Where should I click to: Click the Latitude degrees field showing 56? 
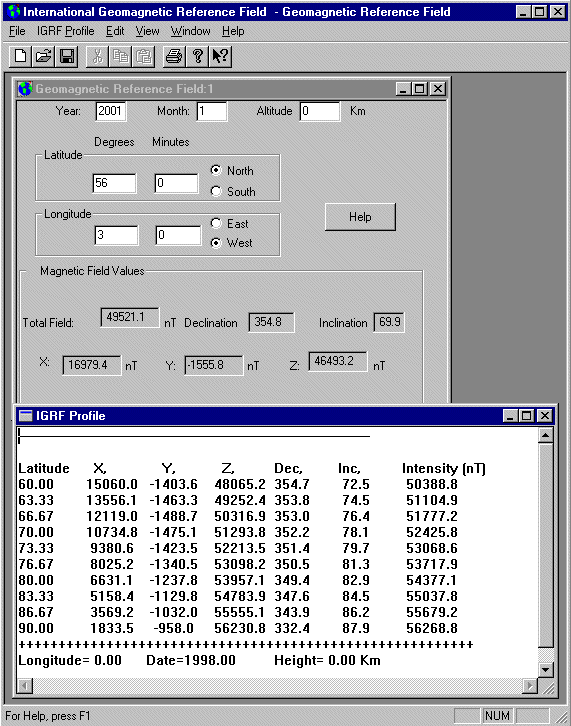(114, 183)
